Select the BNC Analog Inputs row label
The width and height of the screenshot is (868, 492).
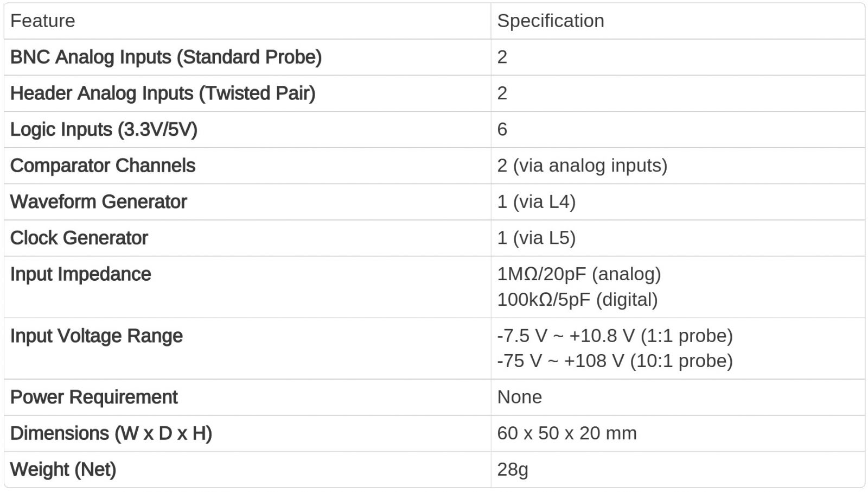[165, 57]
